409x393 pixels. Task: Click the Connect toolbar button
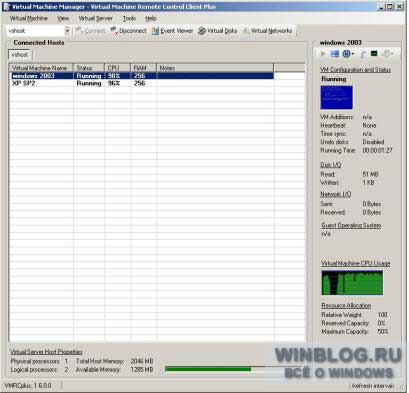tap(90, 31)
